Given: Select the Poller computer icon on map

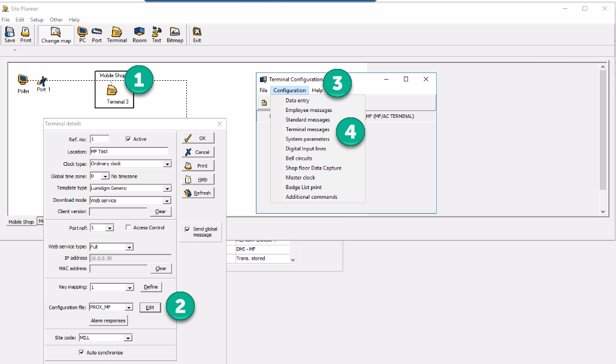Looking at the screenshot, I should click(x=23, y=80).
